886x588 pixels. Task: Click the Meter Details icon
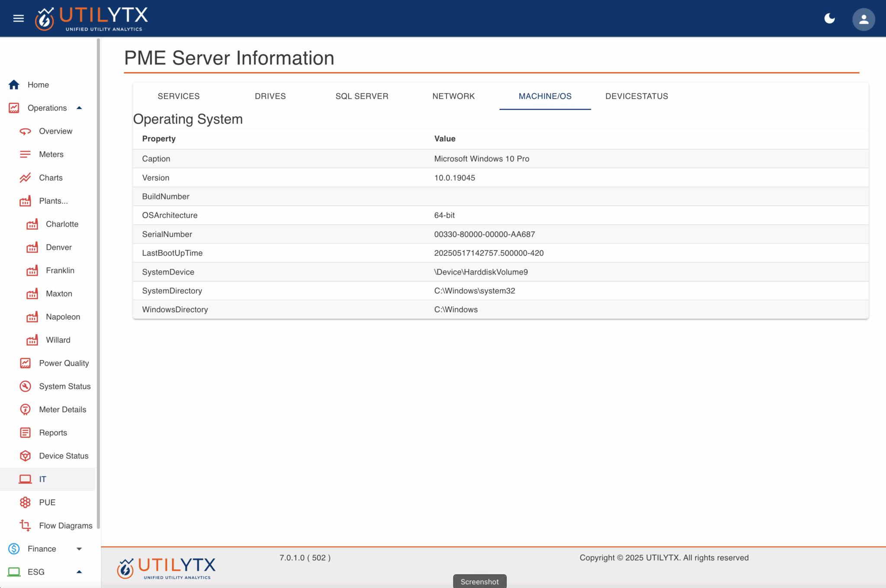point(25,409)
